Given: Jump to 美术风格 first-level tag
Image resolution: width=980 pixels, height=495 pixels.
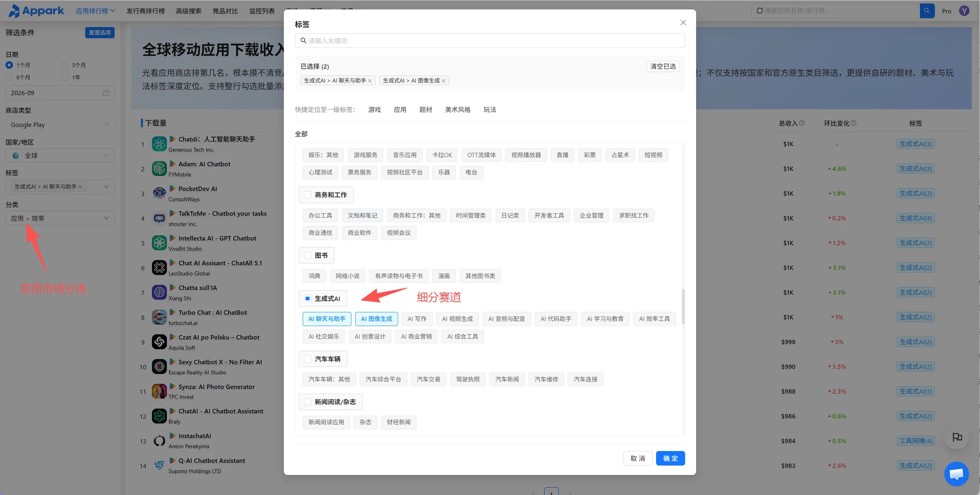Looking at the screenshot, I should coord(457,110).
